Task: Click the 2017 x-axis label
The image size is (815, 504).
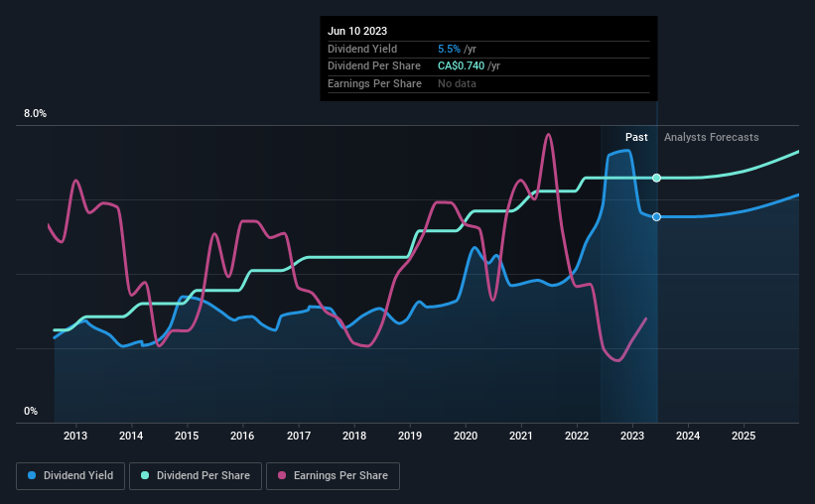Action: pos(299,436)
